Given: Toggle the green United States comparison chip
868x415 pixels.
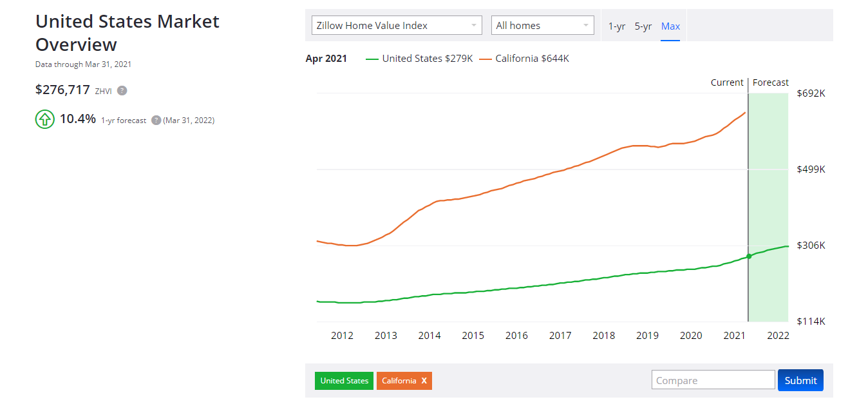Looking at the screenshot, I should click(x=344, y=380).
